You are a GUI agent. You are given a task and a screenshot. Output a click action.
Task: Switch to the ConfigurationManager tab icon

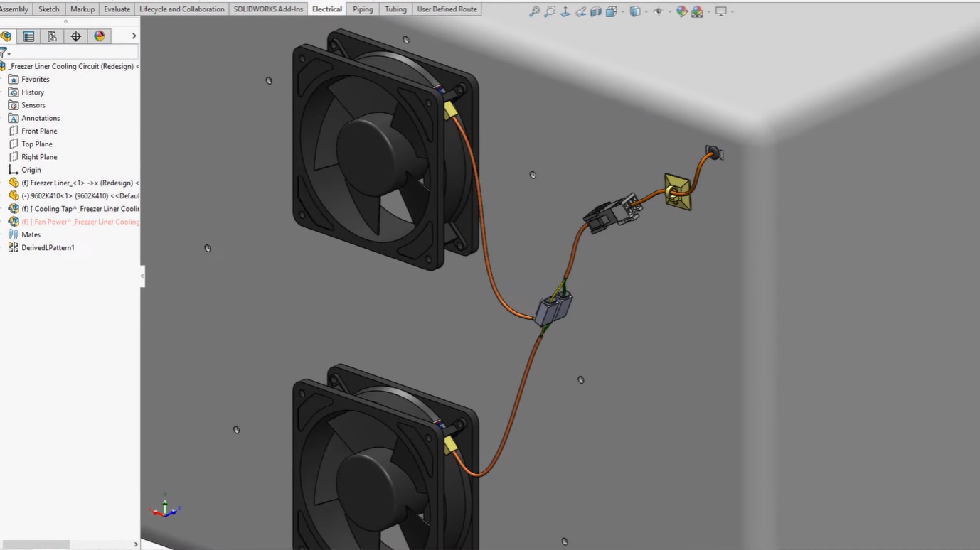coord(52,36)
